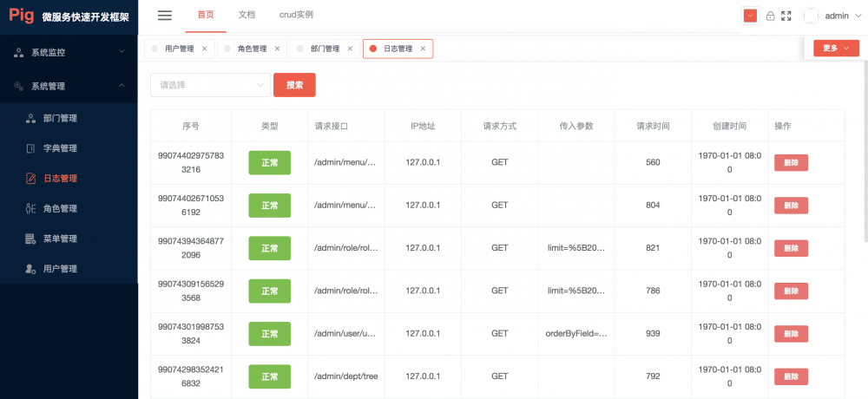The height and width of the screenshot is (399, 868).
Task: Close the 日志管理 page tab
Action: (423, 49)
